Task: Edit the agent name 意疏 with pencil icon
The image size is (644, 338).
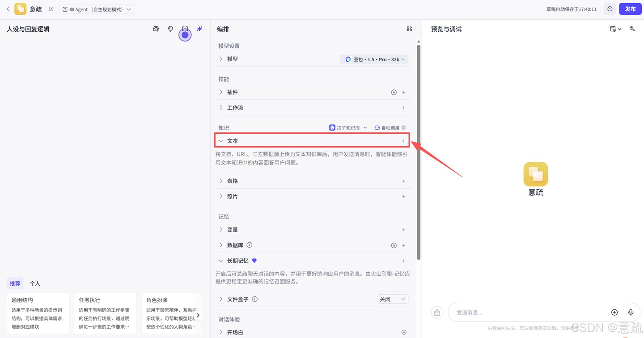Action: (51, 9)
